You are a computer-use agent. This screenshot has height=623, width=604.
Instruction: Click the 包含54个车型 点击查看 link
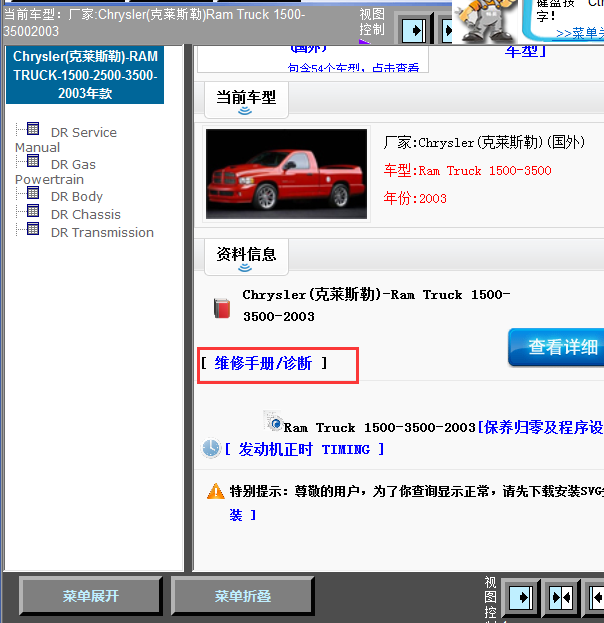353,68
